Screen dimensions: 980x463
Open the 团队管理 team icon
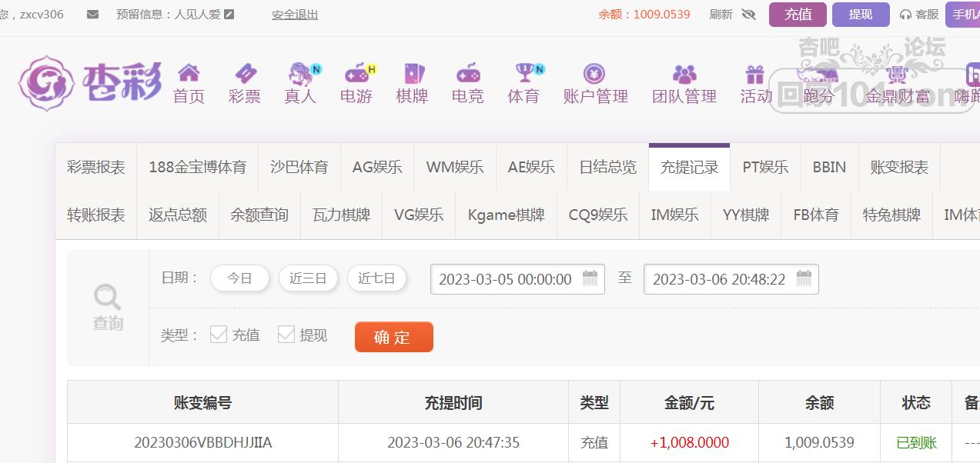click(684, 74)
